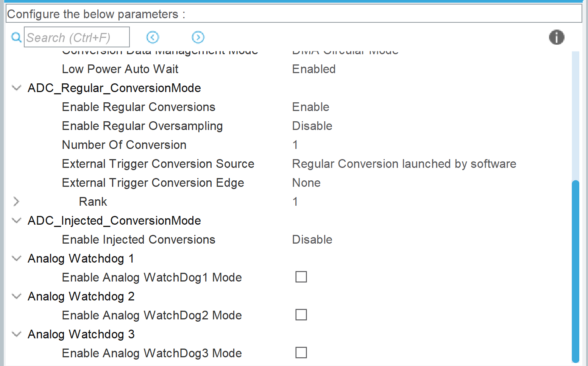Select External Trigger Conversion Source value
The image size is (588, 366).
(x=404, y=164)
